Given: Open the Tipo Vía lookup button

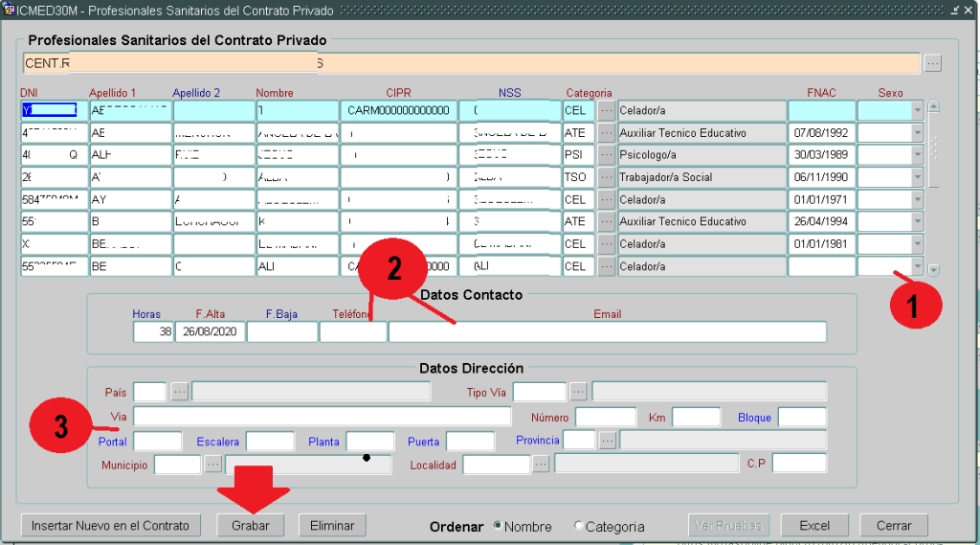Looking at the screenshot, I should [x=578, y=392].
